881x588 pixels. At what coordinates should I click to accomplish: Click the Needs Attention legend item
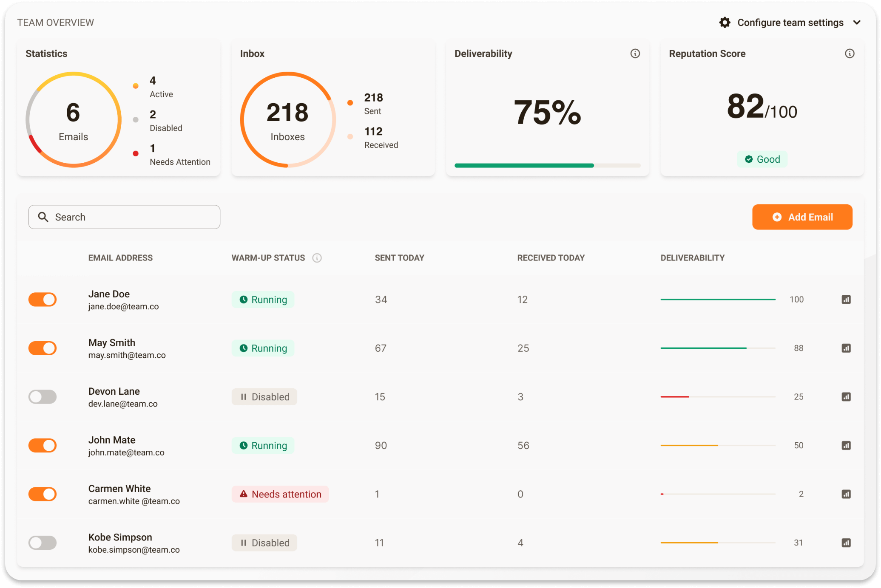171,155
